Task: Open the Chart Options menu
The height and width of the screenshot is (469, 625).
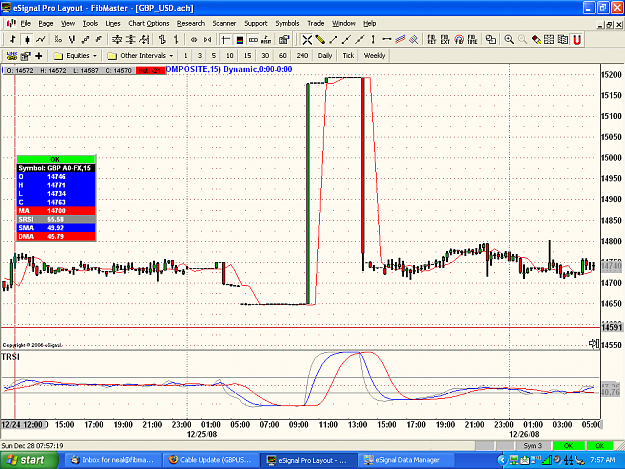Action: coord(149,24)
